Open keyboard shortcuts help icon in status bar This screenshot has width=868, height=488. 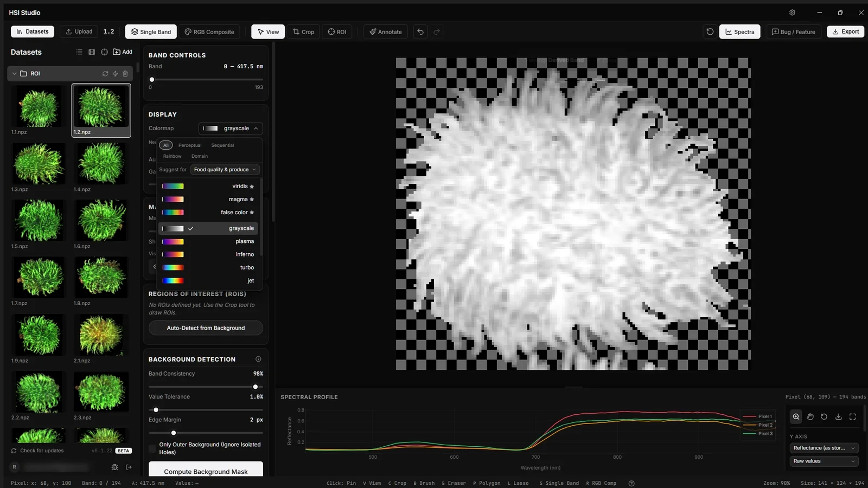[x=631, y=483]
